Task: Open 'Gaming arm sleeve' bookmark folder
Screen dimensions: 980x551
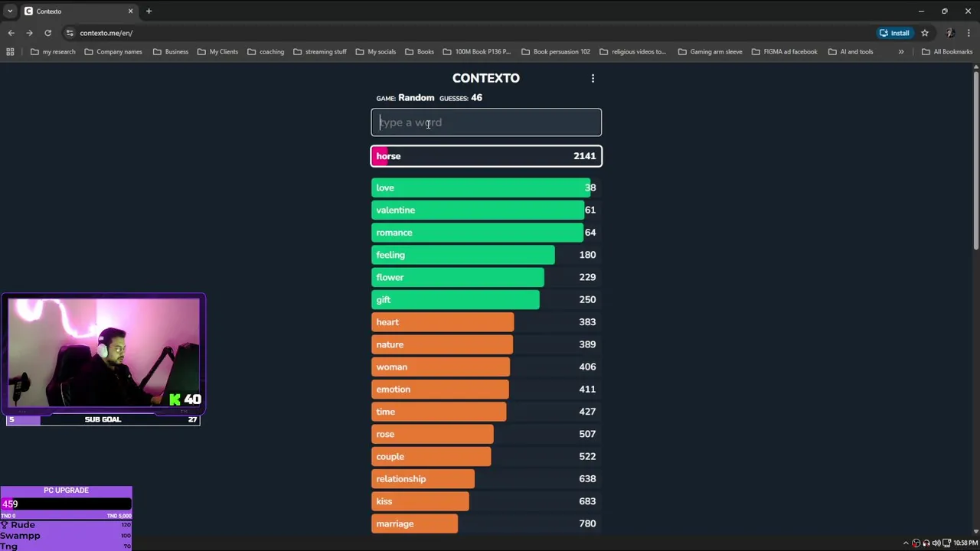Action: (710, 52)
